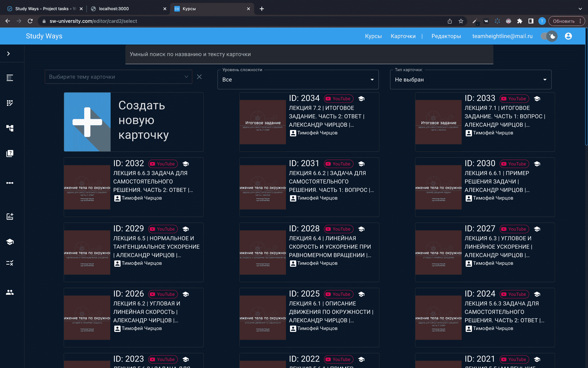Click Создать новую карточку tile
Screen dimensions: 588x368
[134, 122]
